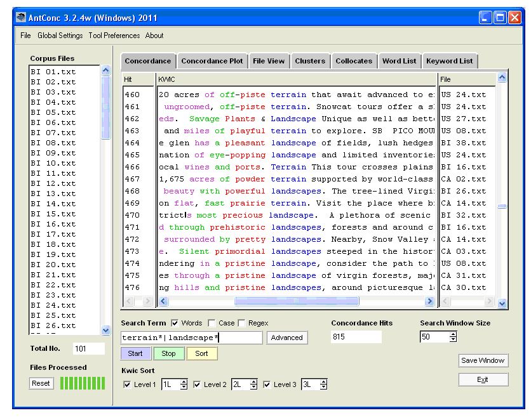Screen dimensions: 531x420
Task: Click the KWIC horizontal scroll left arrow
Action: click(x=163, y=301)
